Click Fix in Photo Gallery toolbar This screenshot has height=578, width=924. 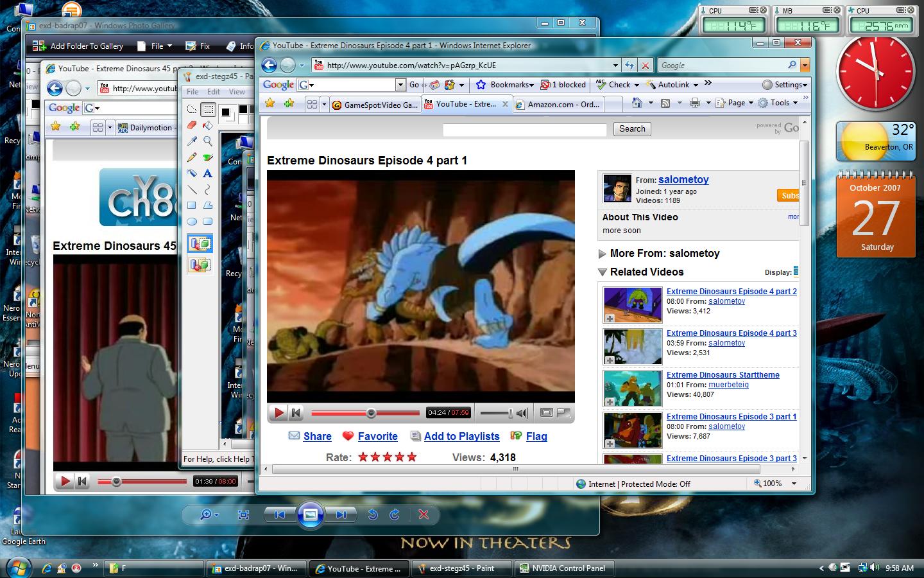[x=198, y=46]
